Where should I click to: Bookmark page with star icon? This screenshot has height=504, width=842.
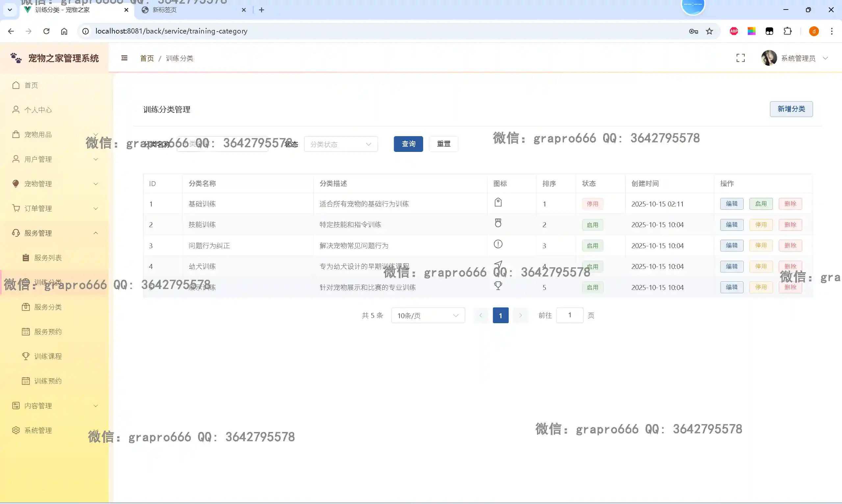(709, 31)
